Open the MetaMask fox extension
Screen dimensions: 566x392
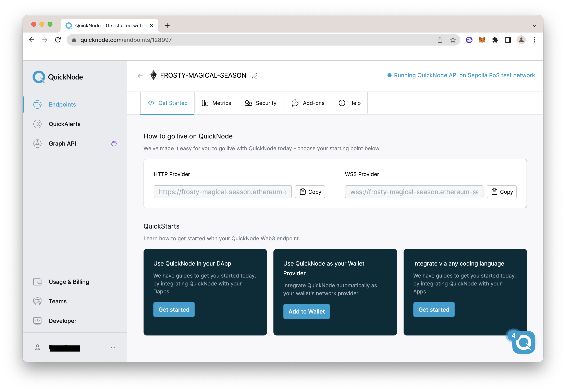pos(482,40)
